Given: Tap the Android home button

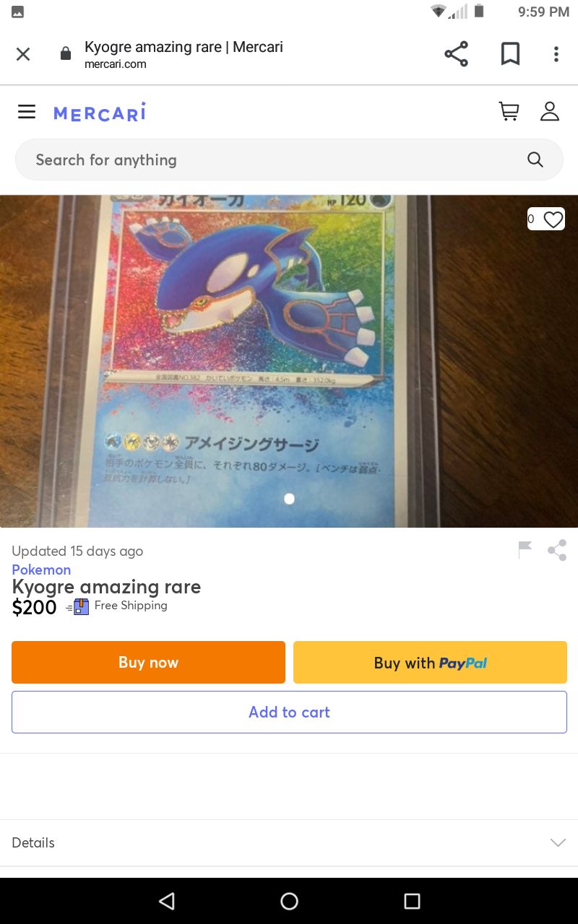Looking at the screenshot, I should tap(289, 901).
